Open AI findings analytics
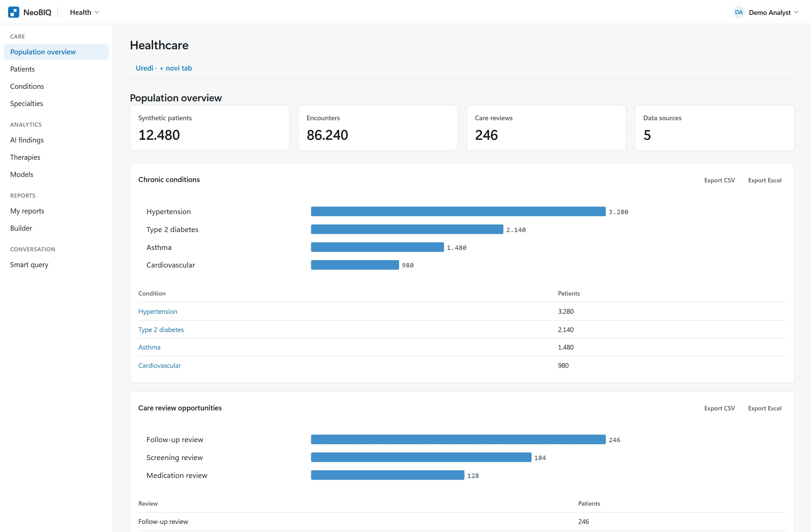The width and height of the screenshot is (811, 532). click(x=27, y=140)
